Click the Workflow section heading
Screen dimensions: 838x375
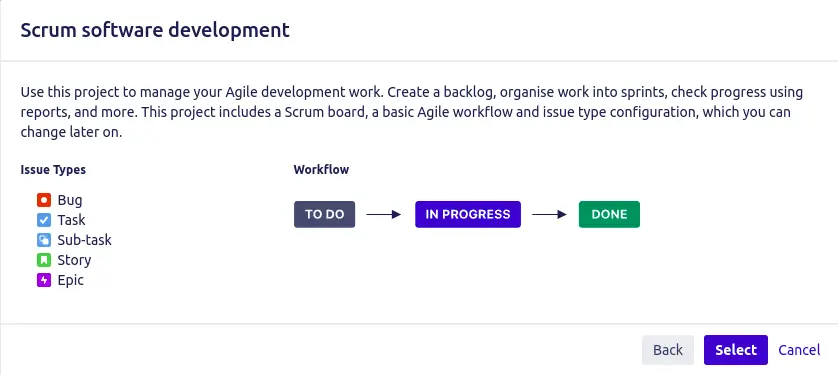321,170
